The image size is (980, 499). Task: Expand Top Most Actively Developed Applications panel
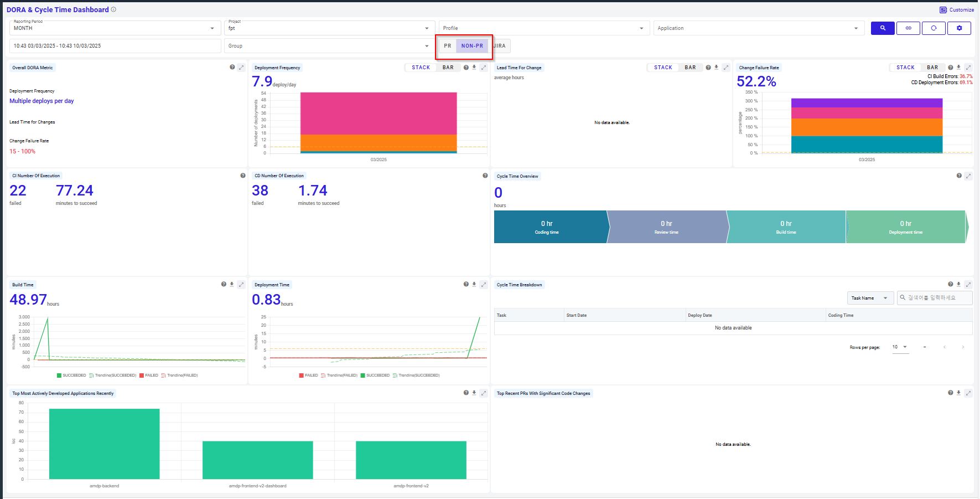coord(484,393)
